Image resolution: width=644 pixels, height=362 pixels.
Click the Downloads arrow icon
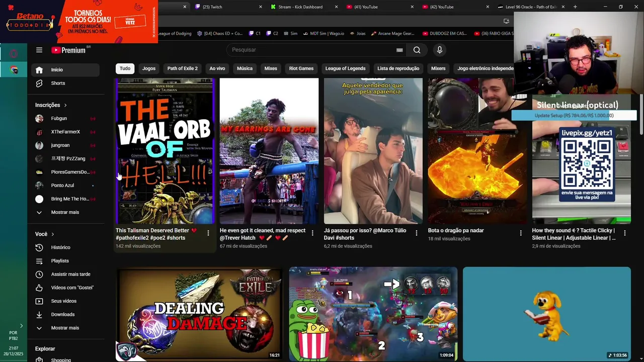[x=39, y=314]
